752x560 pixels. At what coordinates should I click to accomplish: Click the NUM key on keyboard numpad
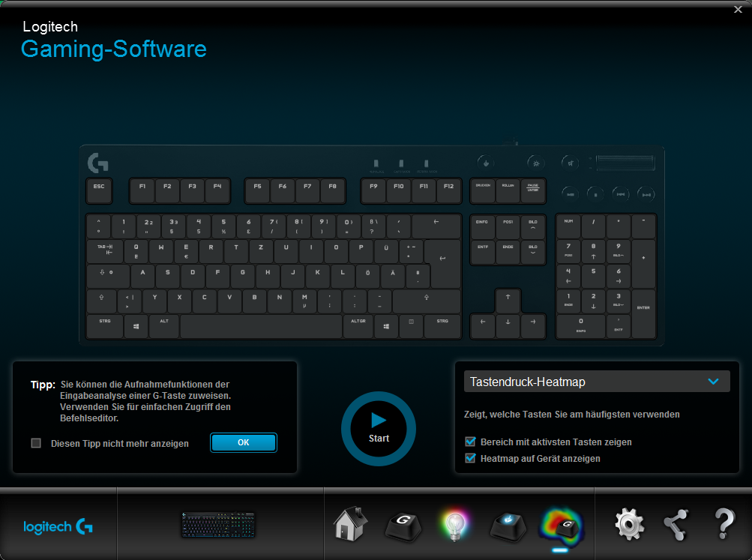[x=568, y=226]
